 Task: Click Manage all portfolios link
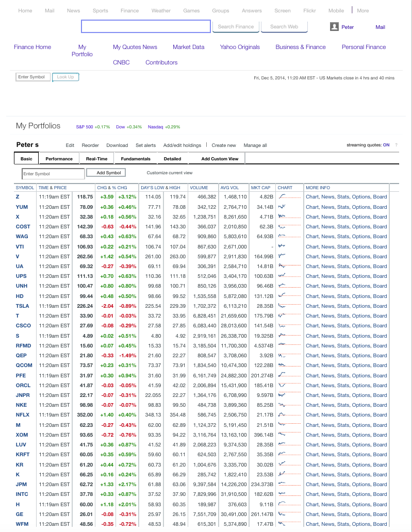[x=255, y=145]
